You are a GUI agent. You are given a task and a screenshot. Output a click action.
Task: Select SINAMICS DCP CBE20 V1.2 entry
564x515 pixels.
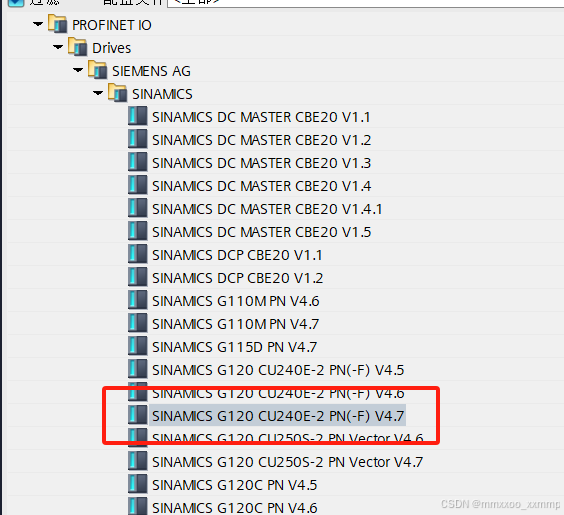tap(237, 278)
